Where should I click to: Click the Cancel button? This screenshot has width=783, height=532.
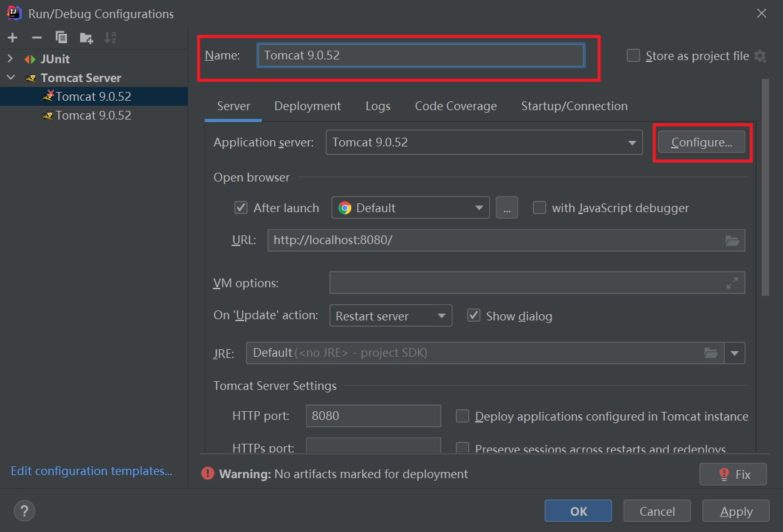tap(657, 511)
